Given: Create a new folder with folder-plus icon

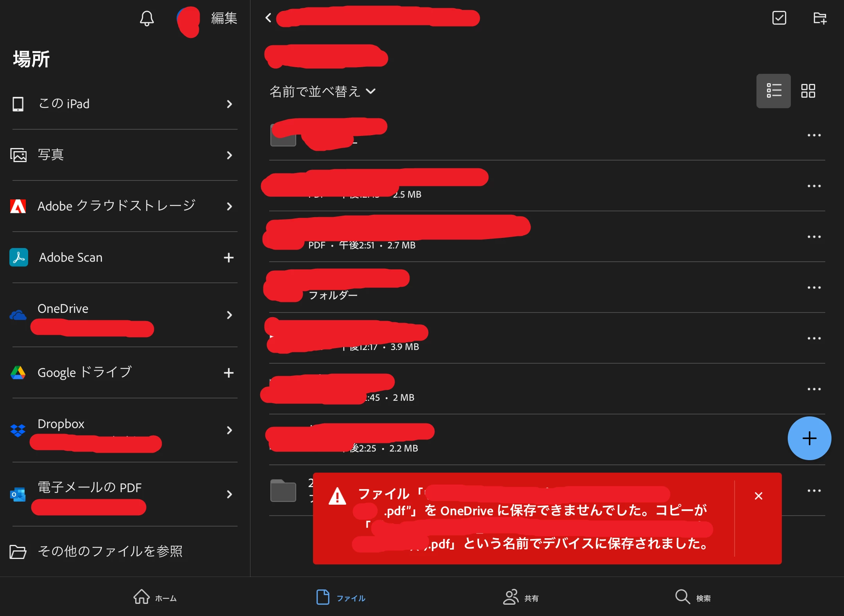Looking at the screenshot, I should click(x=820, y=18).
